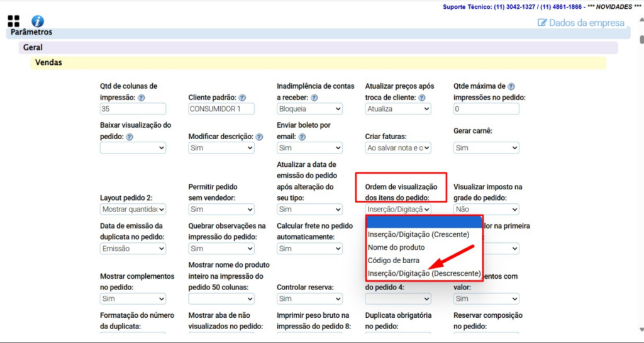Select the blank option in open list
This screenshot has height=343, width=644.
pos(425,222)
